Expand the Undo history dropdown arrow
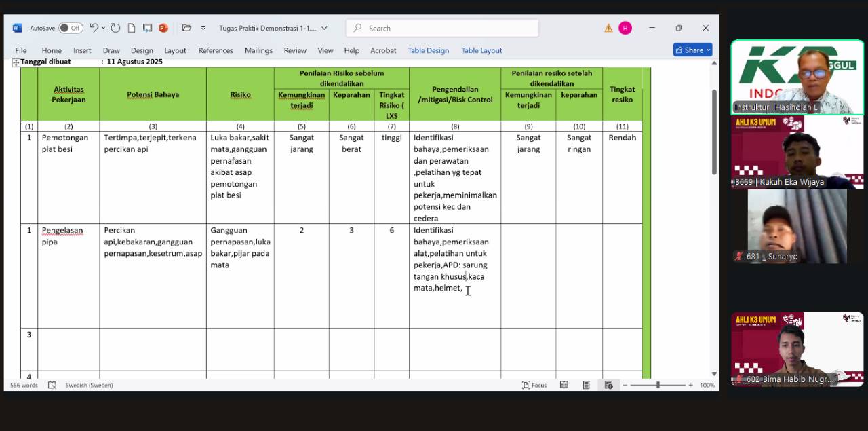 click(x=103, y=28)
